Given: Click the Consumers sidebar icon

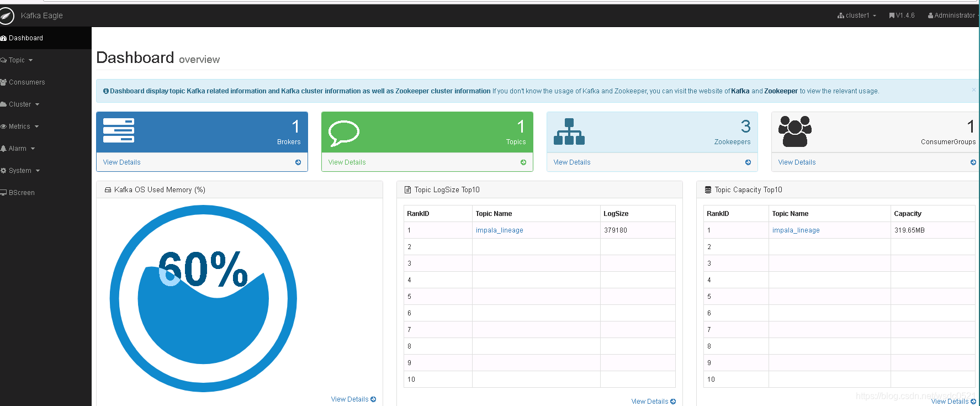Looking at the screenshot, I should [3, 82].
